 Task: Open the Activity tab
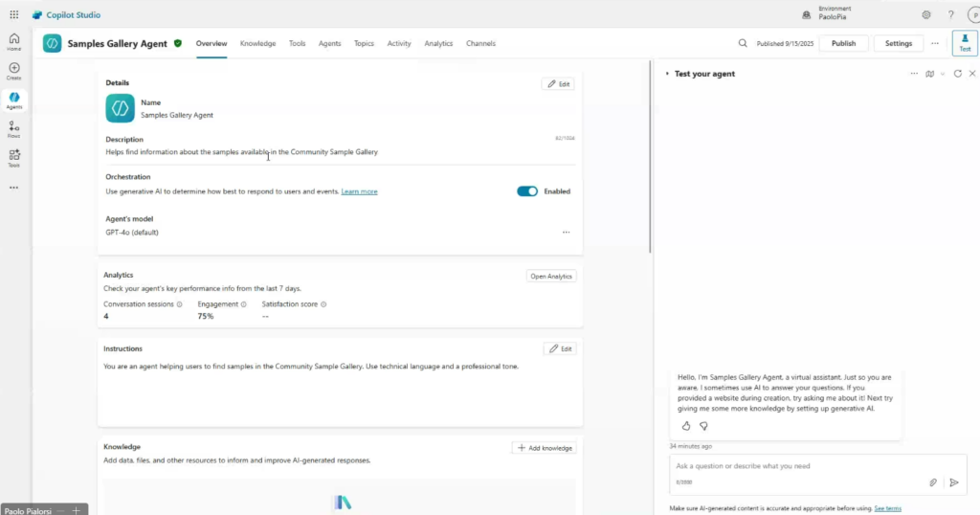pyautogui.click(x=399, y=44)
